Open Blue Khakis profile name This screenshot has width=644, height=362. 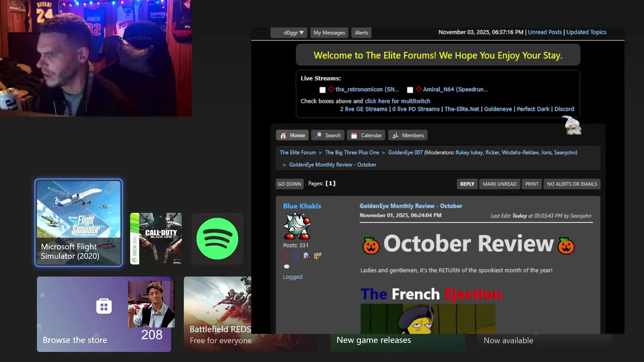tap(302, 206)
